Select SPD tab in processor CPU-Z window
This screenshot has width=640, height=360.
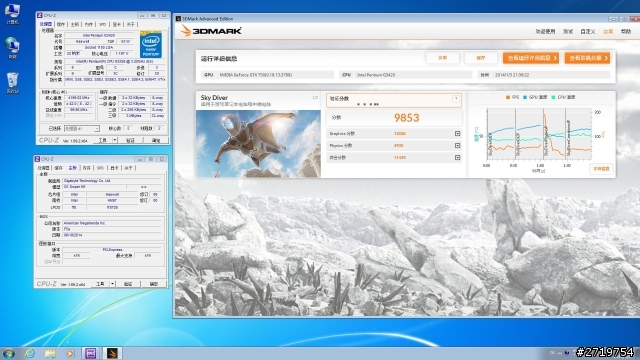pos(102,24)
